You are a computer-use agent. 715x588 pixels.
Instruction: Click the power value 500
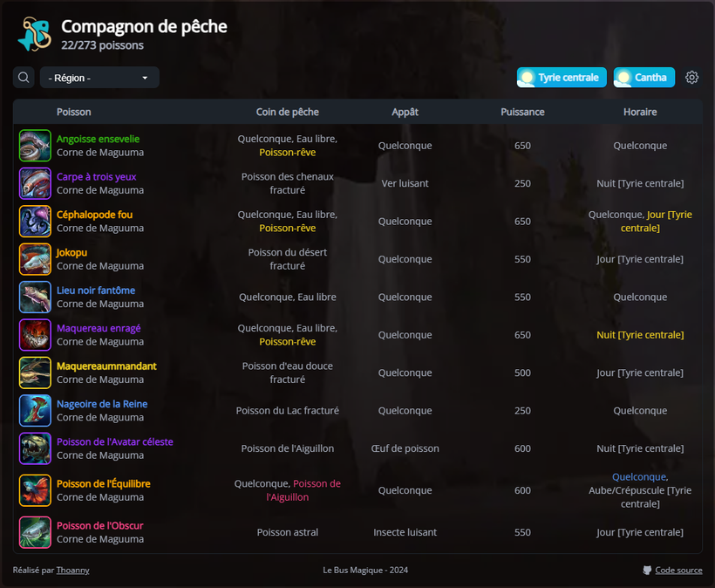point(522,373)
